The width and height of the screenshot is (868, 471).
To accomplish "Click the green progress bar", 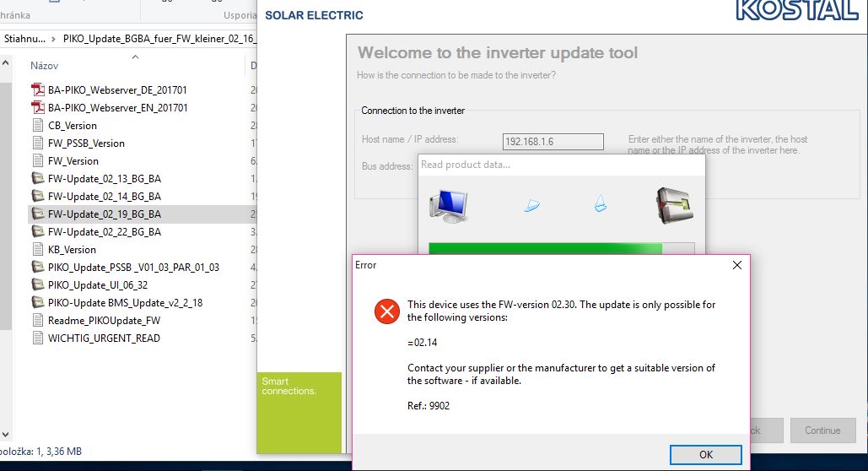I will [x=545, y=248].
